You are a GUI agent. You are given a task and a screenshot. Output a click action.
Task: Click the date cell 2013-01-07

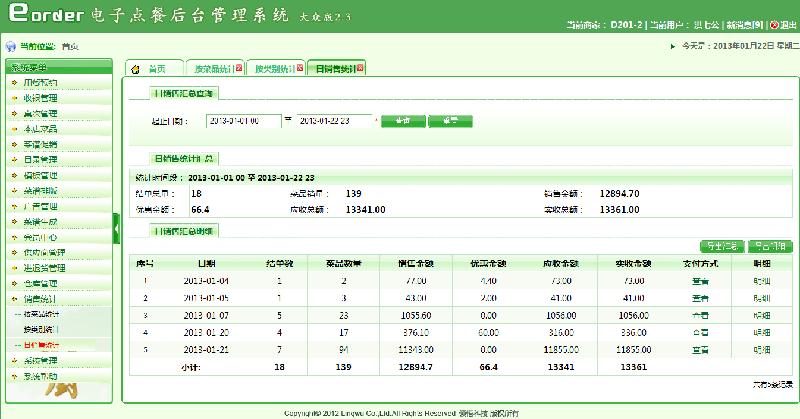point(206,315)
